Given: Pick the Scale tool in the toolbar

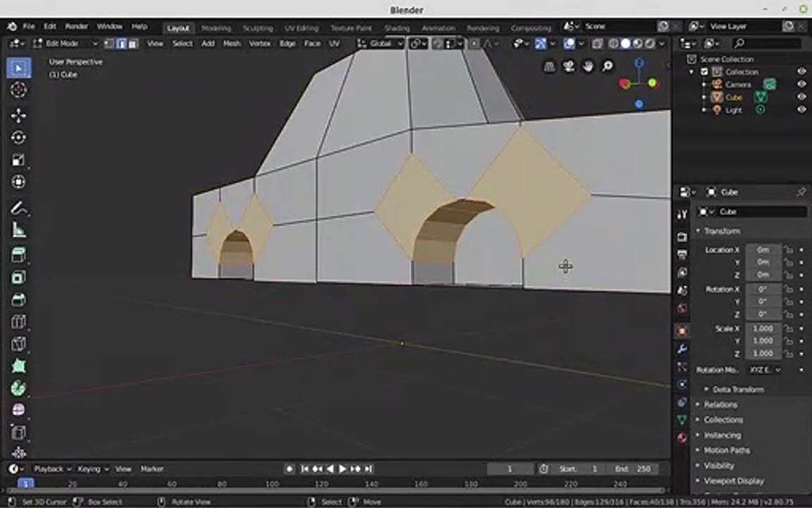Looking at the screenshot, I should point(18,159).
